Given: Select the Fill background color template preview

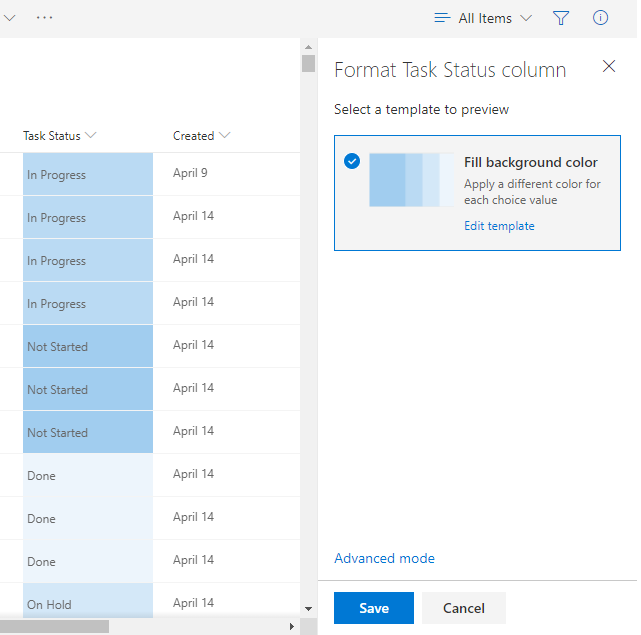Looking at the screenshot, I should pos(412,180).
